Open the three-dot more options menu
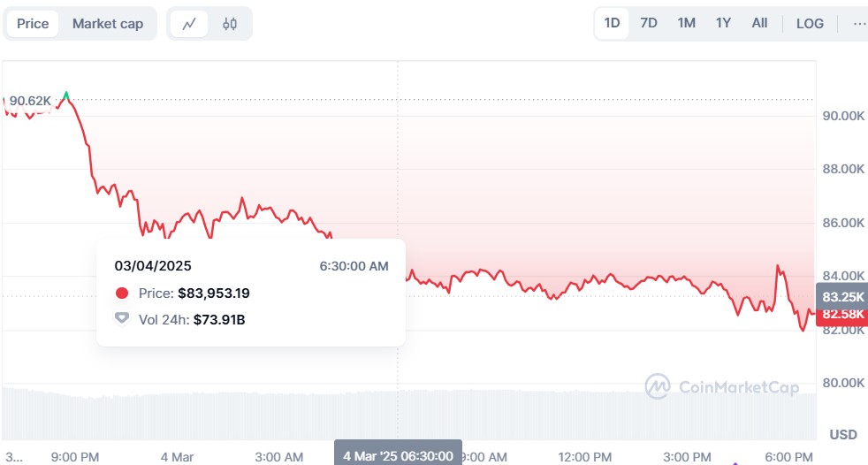 coord(858,23)
